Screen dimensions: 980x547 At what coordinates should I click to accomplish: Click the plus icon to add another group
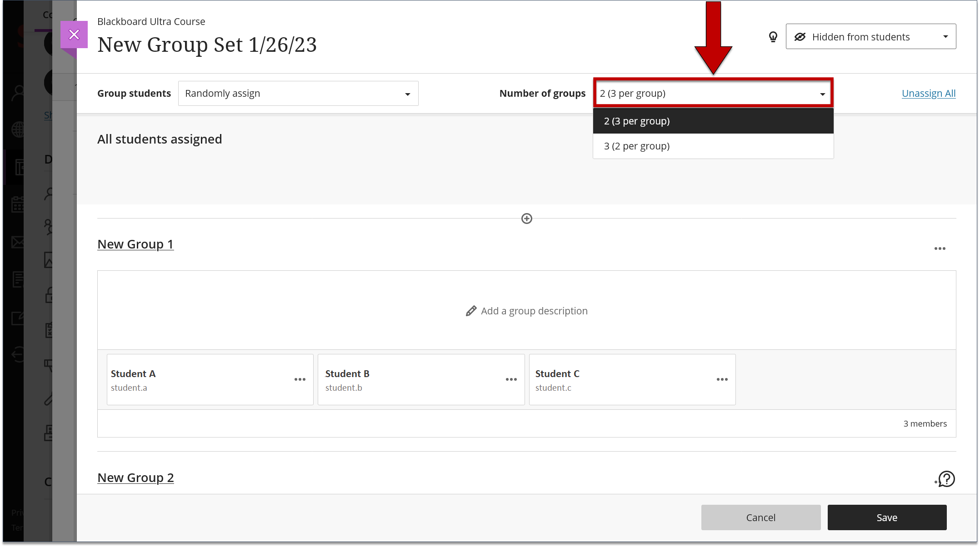click(x=526, y=219)
